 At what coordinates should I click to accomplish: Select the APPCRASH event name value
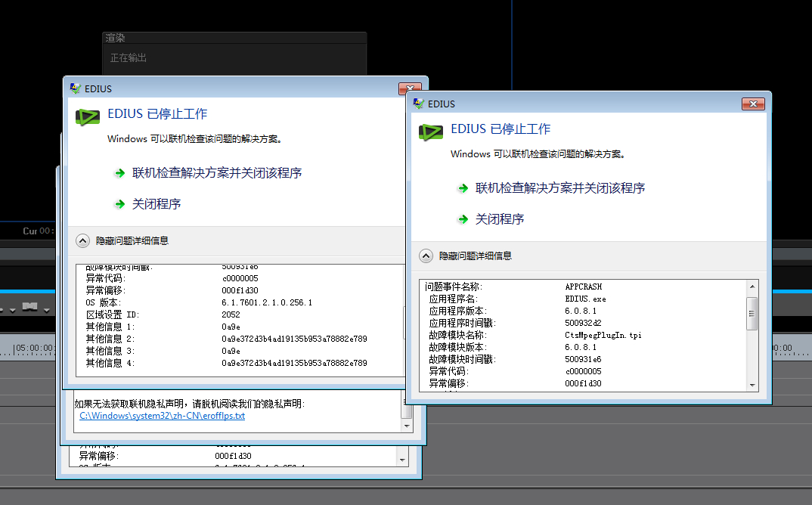click(x=583, y=287)
